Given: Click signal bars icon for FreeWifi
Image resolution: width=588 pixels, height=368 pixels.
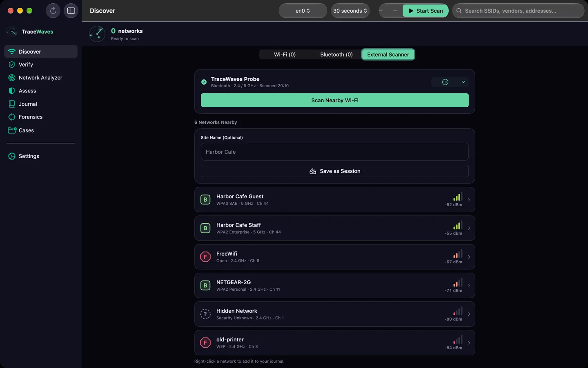Looking at the screenshot, I should (457, 254).
